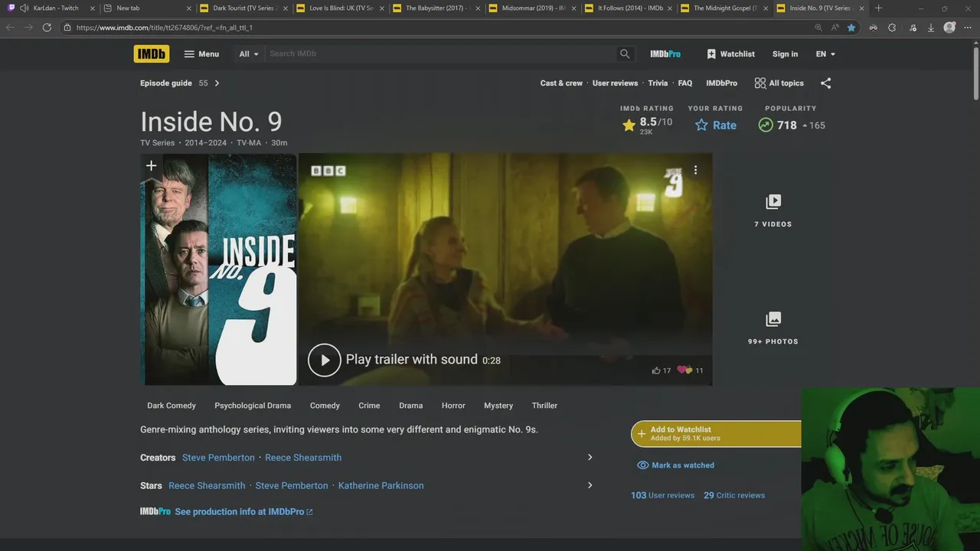Open User reviews in top links

pos(615,83)
